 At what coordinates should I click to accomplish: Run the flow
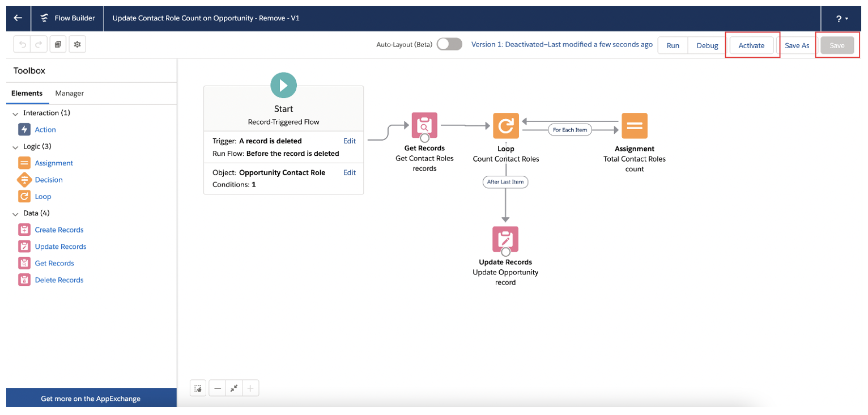coord(673,45)
